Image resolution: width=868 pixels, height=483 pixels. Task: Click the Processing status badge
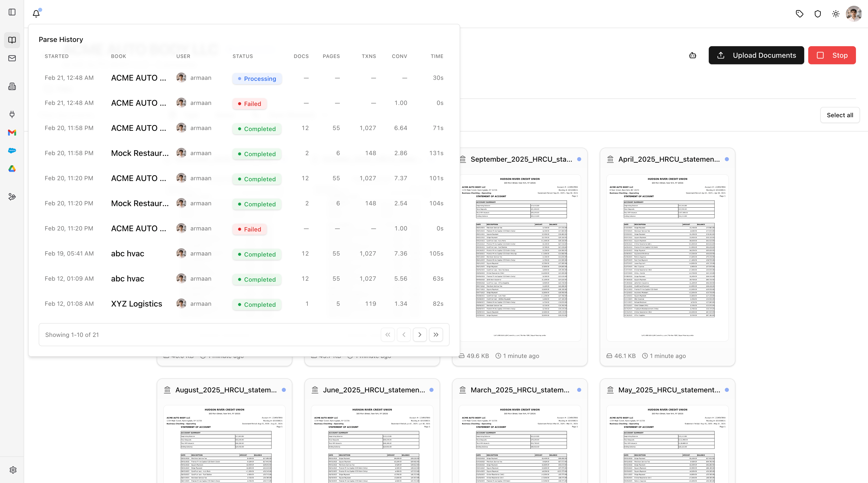pos(257,79)
